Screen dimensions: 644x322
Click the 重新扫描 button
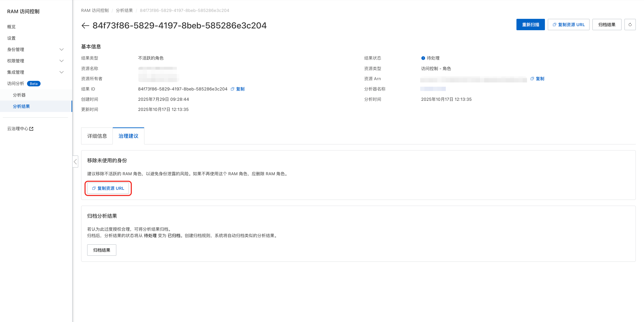530,25
